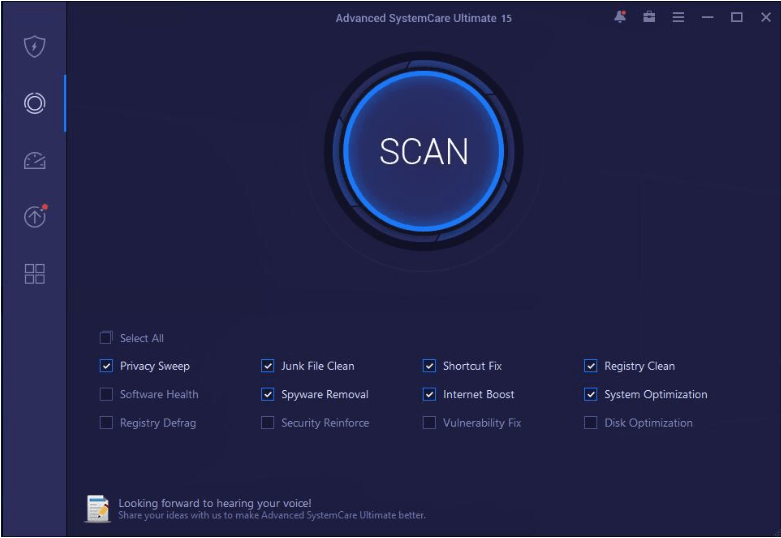Click the 'Advanced SystemCare Ultimate 15' title text
The height and width of the screenshot is (538, 781).
[x=423, y=18]
